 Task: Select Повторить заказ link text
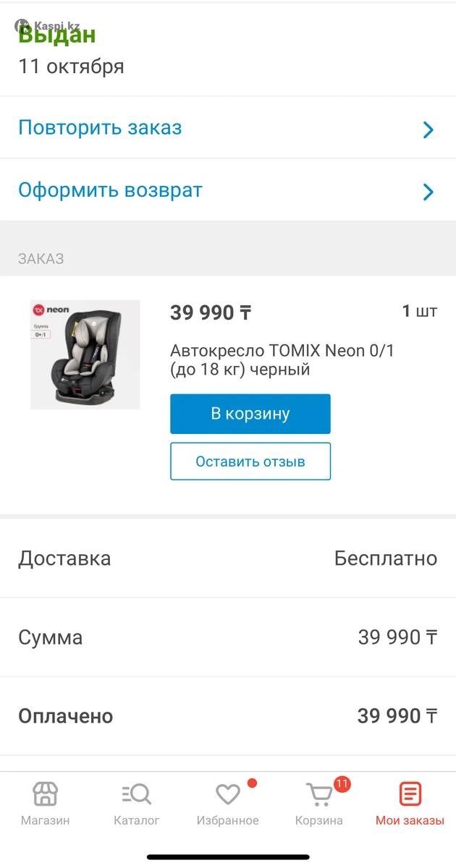100,128
